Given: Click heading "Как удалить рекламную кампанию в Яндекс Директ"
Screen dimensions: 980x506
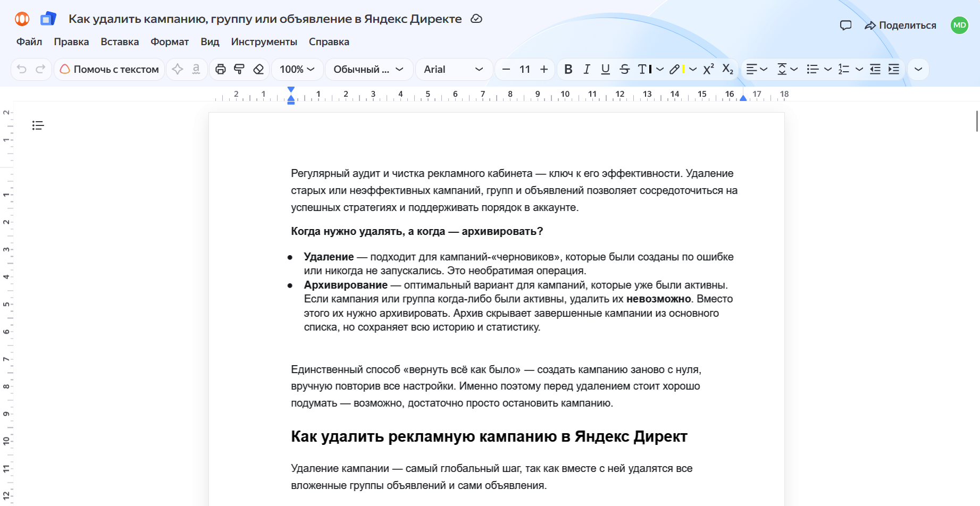Looking at the screenshot, I should pos(489,436).
